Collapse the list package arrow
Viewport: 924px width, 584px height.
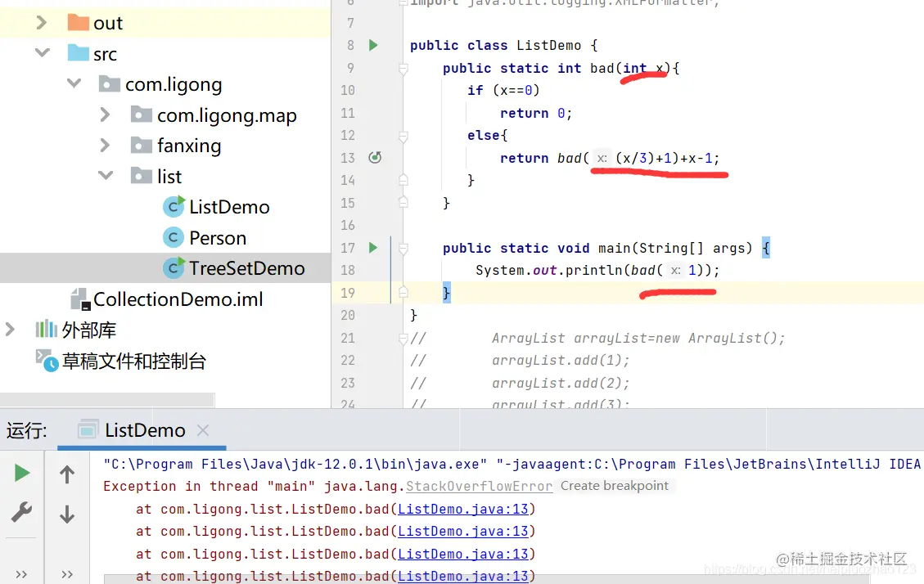pyautogui.click(x=106, y=175)
